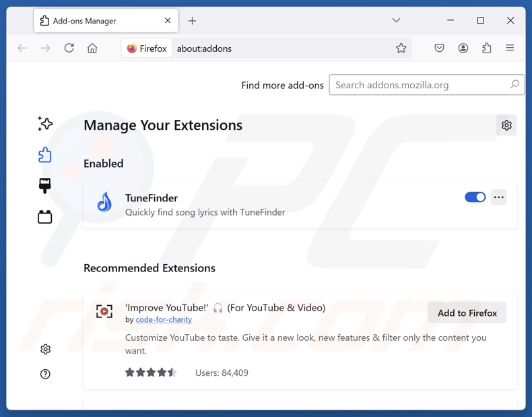Image resolution: width=532 pixels, height=417 pixels.
Task: Click the 'Improve YouTube!' extension title
Action: point(225,308)
